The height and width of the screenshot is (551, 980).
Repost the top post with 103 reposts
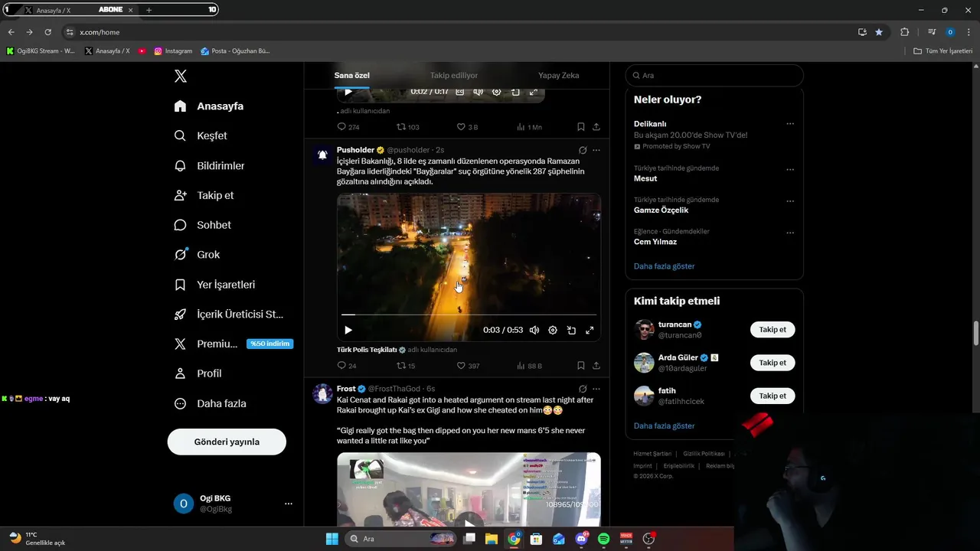click(407, 127)
